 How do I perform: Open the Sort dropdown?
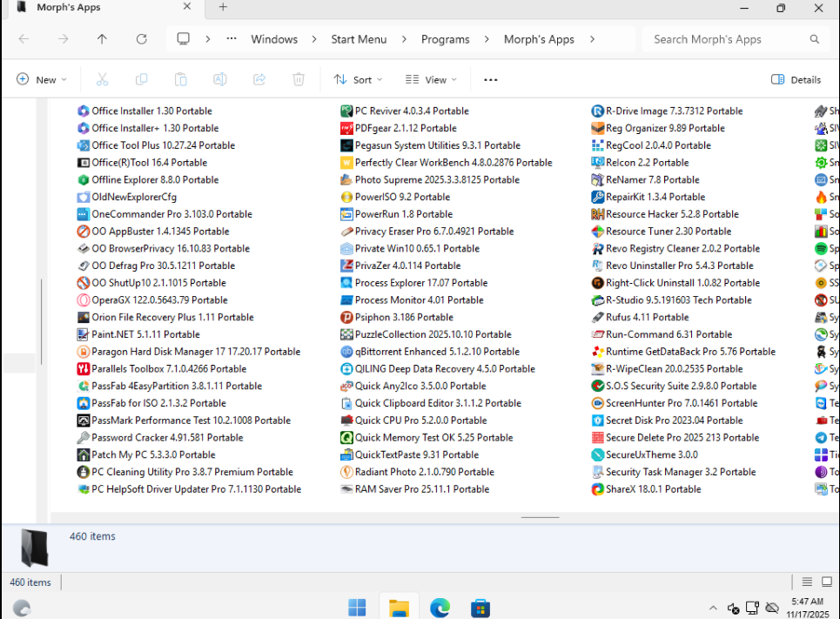coord(358,79)
